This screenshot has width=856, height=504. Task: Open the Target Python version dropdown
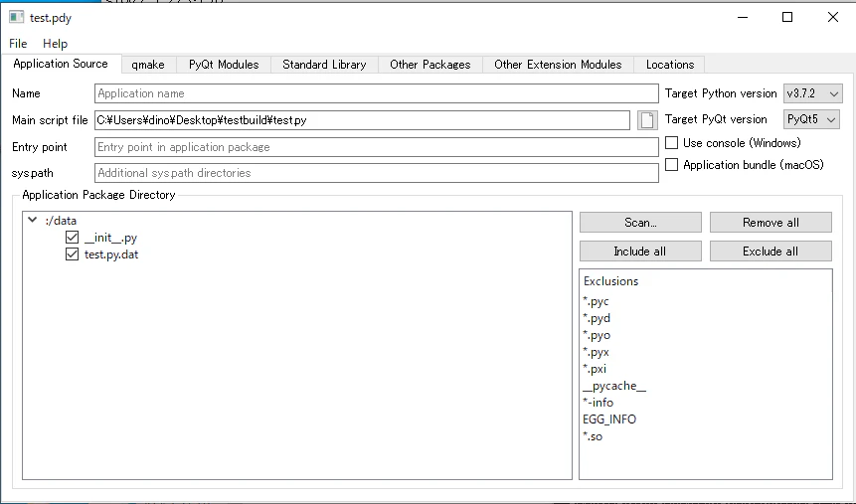813,93
